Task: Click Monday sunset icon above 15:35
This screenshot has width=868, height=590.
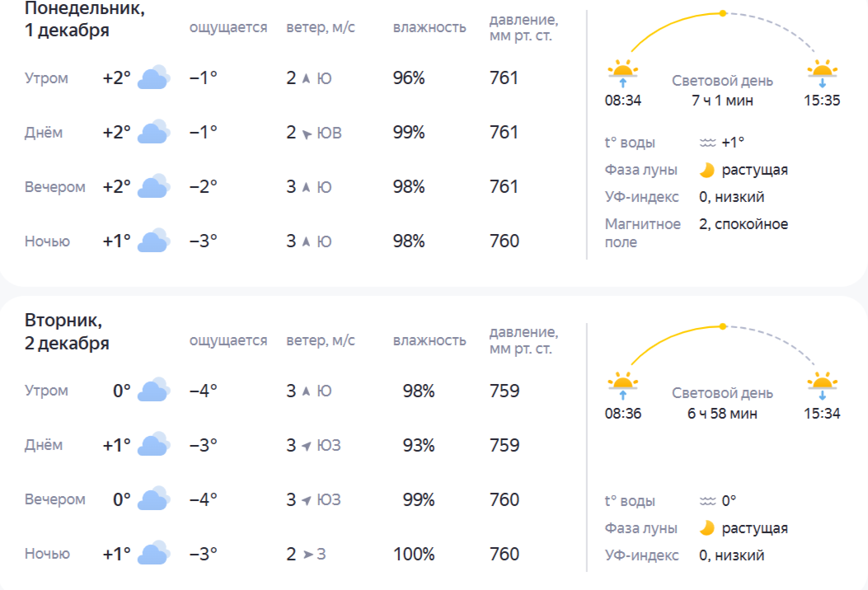Action: [822, 73]
